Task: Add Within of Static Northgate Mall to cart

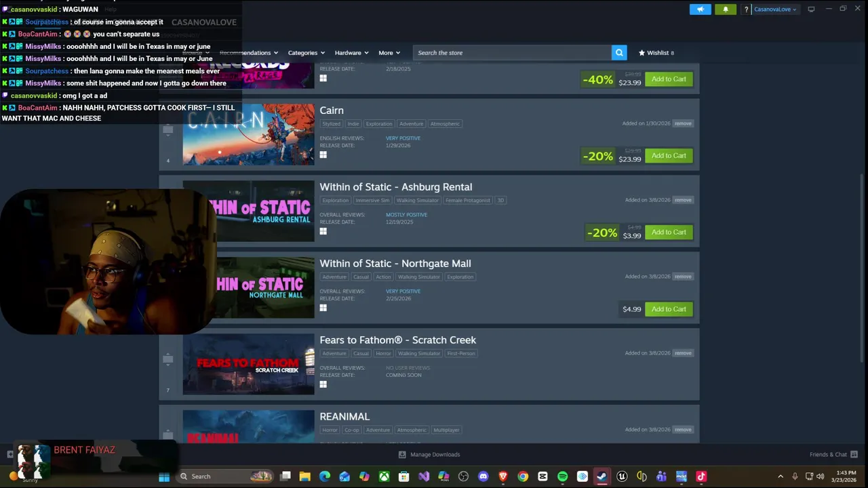Action: pyautogui.click(x=669, y=308)
